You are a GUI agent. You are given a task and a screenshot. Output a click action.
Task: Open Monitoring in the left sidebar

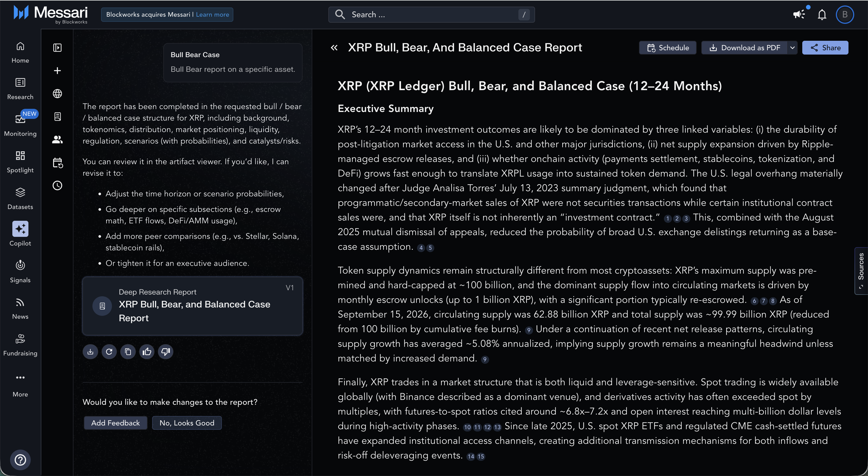pos(20,125)
